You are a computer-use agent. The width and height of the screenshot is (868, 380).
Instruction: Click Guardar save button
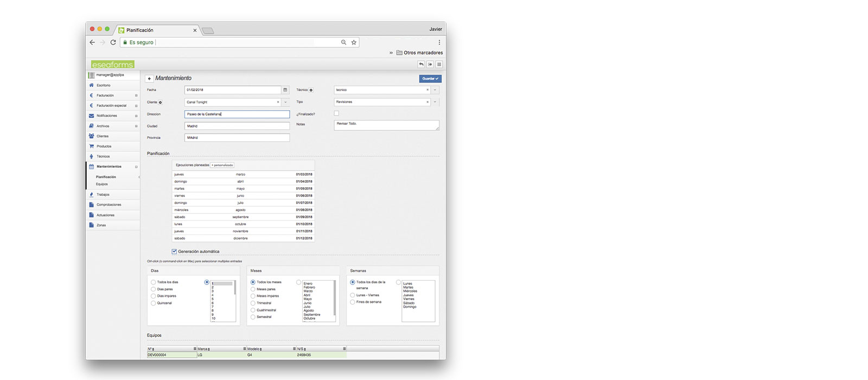pyautogui.click(x=430, y=79)
